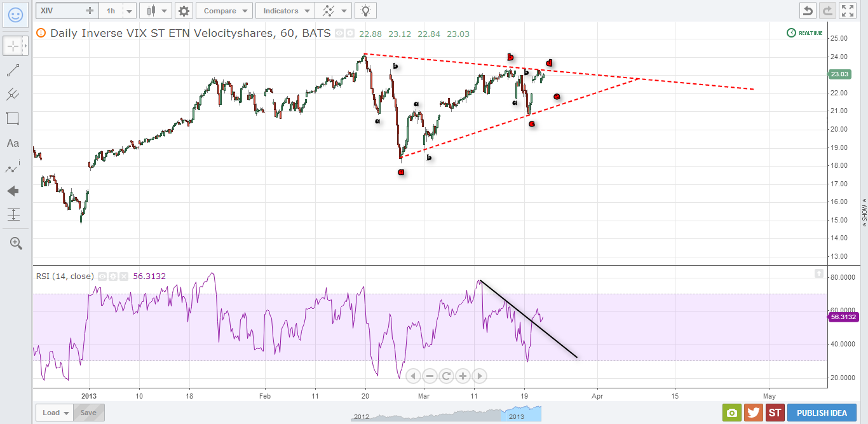Screen dimensions: 868x424
Task: Hide the main price series with eye icon
Action: (x=339, y=34)
